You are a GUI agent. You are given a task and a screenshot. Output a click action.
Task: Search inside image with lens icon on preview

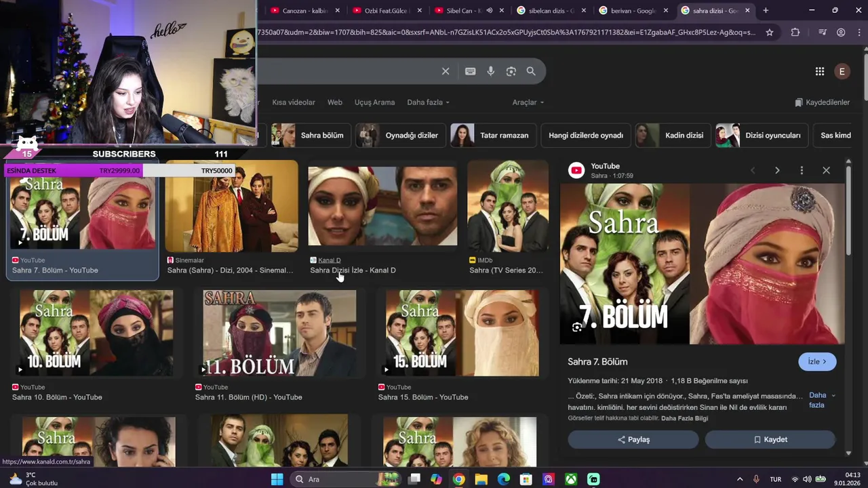coord(576,327)
